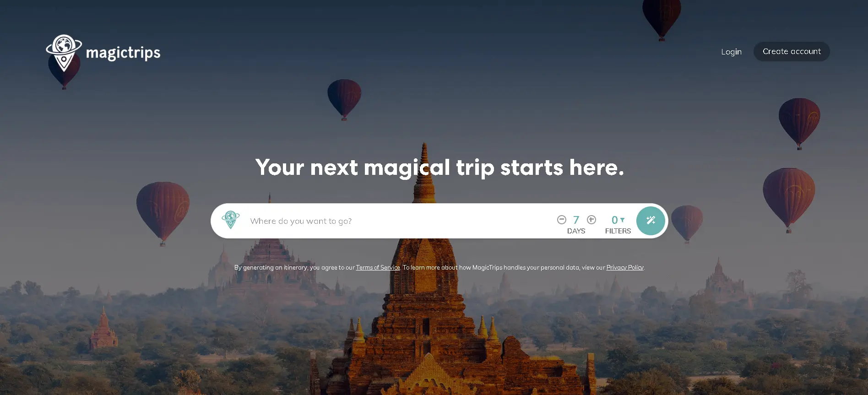Select the number 7 days value
The width and height of the screenshot is (868, 395).
576,220
